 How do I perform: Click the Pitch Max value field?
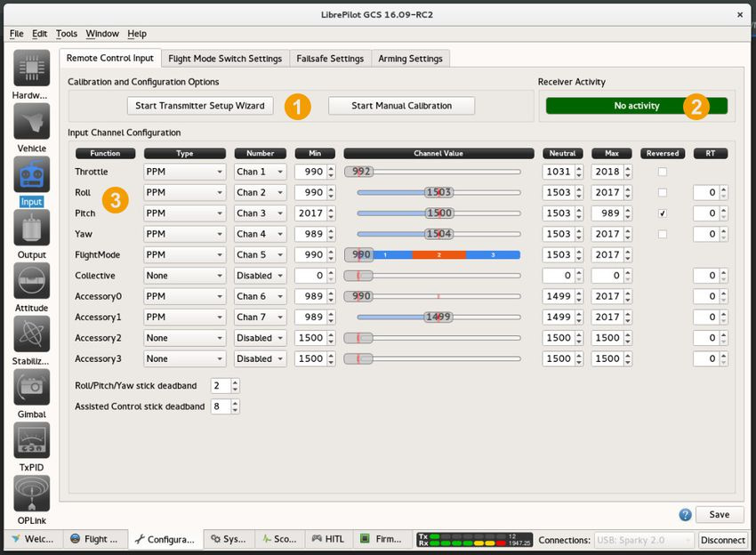[611, 213]
